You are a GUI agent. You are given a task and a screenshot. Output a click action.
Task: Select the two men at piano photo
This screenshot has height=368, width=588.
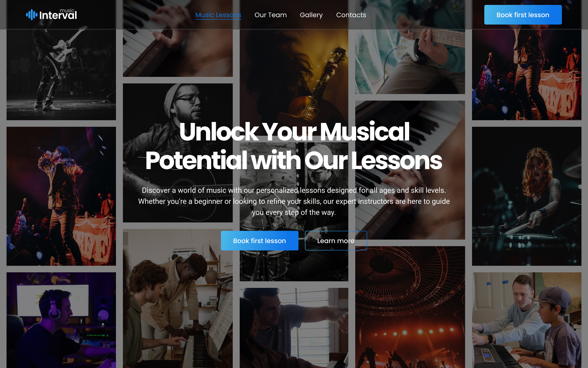[x=177, y=298]
